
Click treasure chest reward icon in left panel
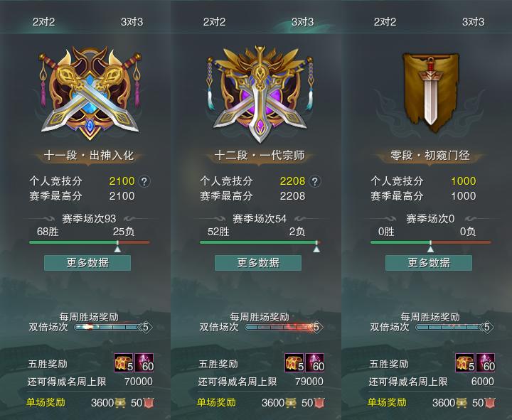pos(124,362)
